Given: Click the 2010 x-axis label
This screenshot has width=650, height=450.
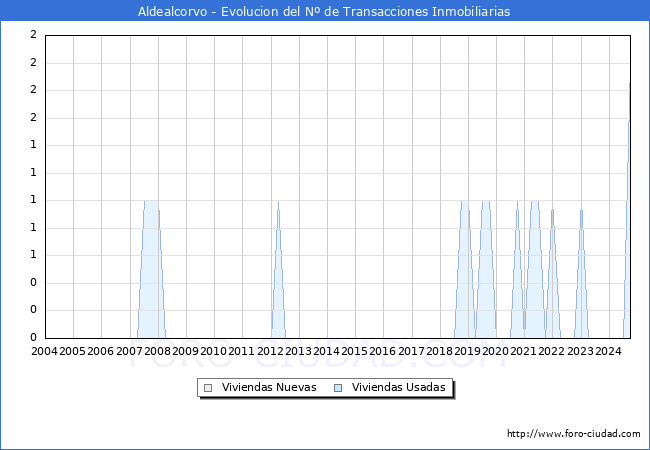Looking at the screenshot, I should [x=213, y=351].
